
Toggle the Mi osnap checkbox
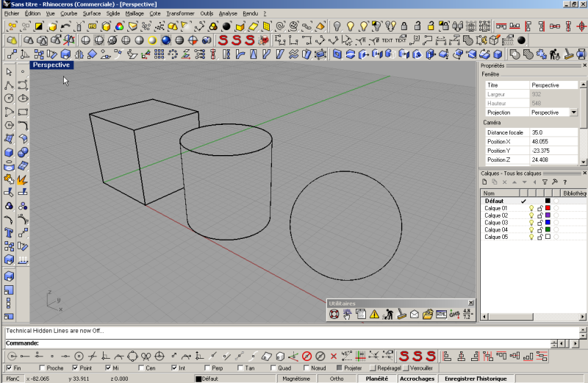(x=108, y=368)
